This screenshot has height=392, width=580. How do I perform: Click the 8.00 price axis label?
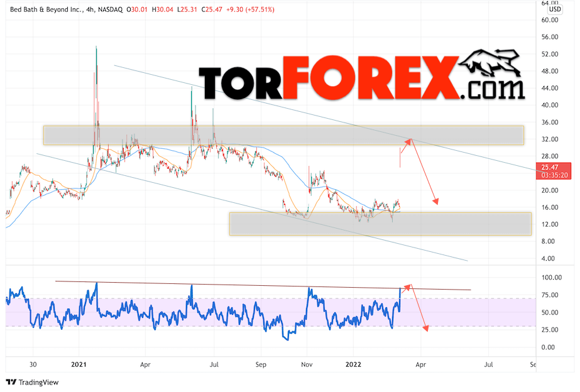pos(548,241)
